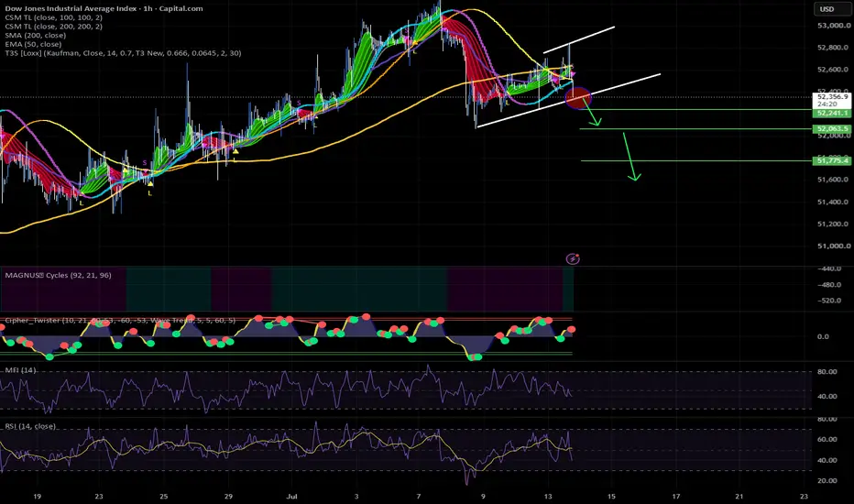Screen dimensions: 854x504
Task: Click the 9 date label on time axis
Action: [x=483, y=497]
